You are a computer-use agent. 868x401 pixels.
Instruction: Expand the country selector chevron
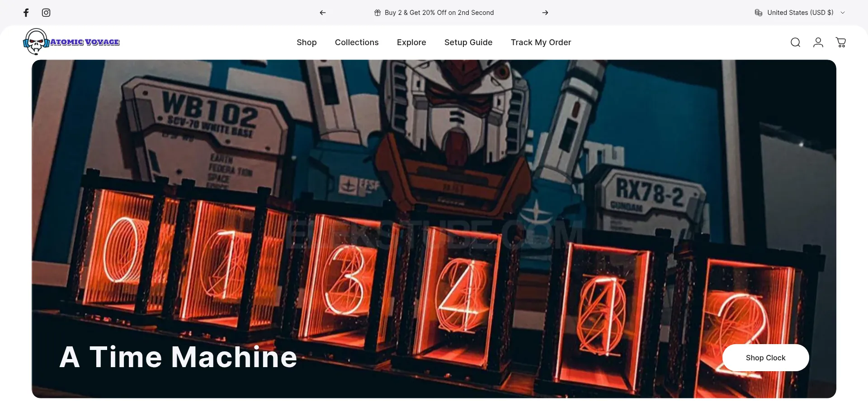click(843, 13)
